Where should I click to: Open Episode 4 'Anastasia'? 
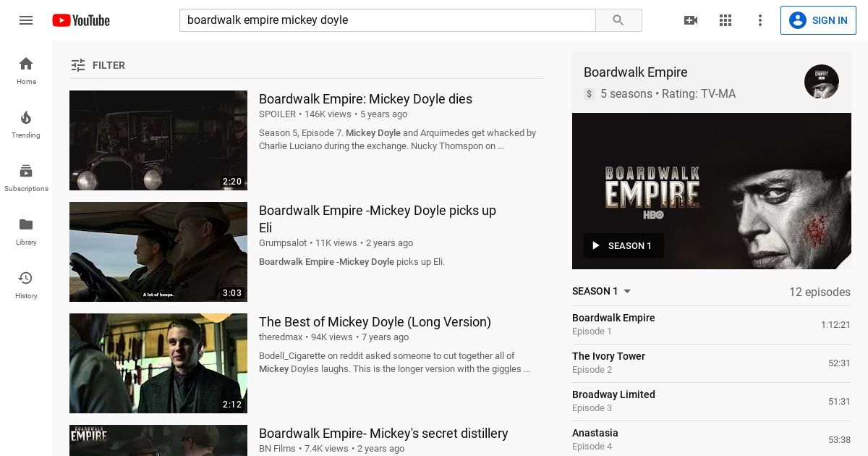(711, 439)
